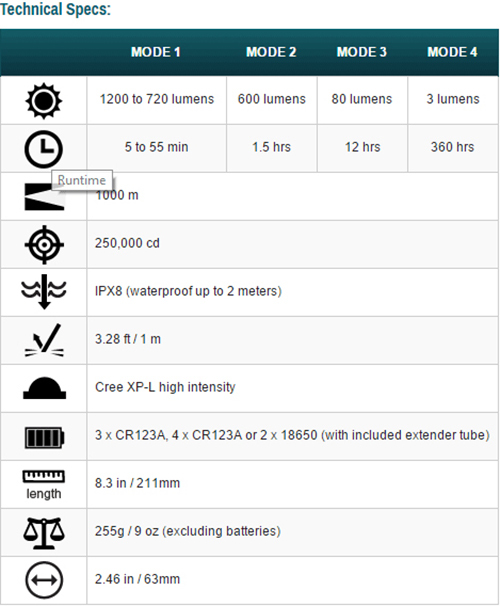Click the Technical Specs heading
The image size is (500, 606).
click(x=55, y=9)
